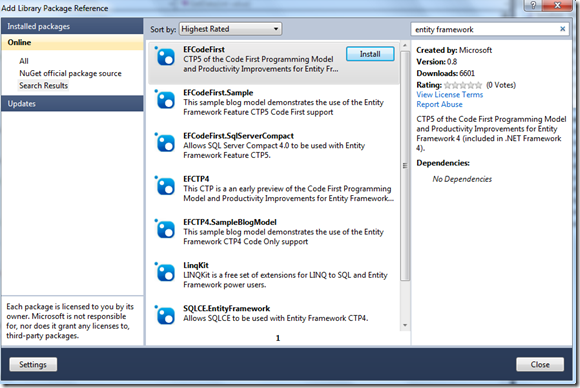Click the EFCodeFirst.SqlServerCompact package icon
The height and width of the screenshot is (388, 580).
pos(165,143)
